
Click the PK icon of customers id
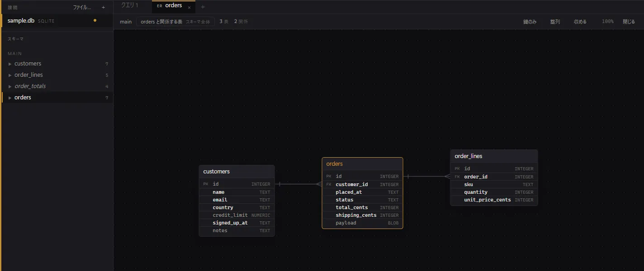(x=206, y=184)
